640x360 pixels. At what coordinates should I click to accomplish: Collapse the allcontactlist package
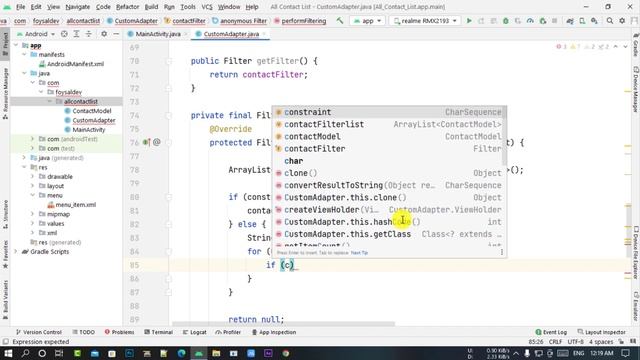tap(50, 101)
